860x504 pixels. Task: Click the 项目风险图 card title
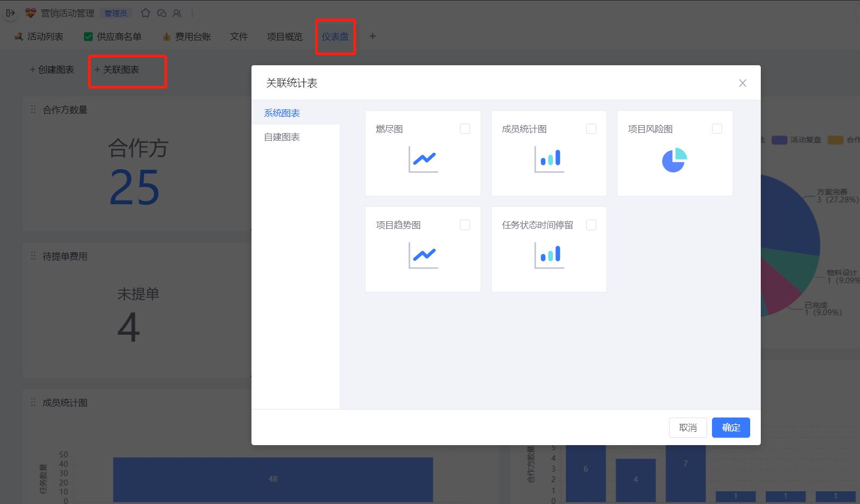coord(650,129)
